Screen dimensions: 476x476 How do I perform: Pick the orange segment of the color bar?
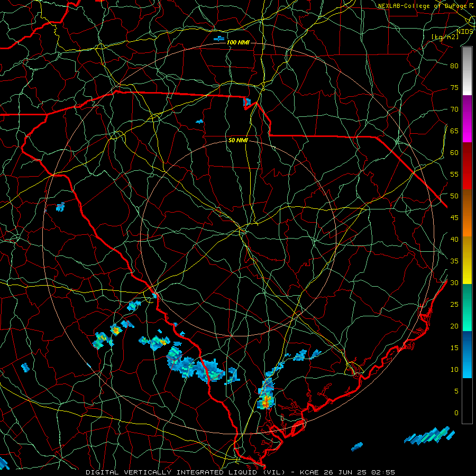coord(467,213)
